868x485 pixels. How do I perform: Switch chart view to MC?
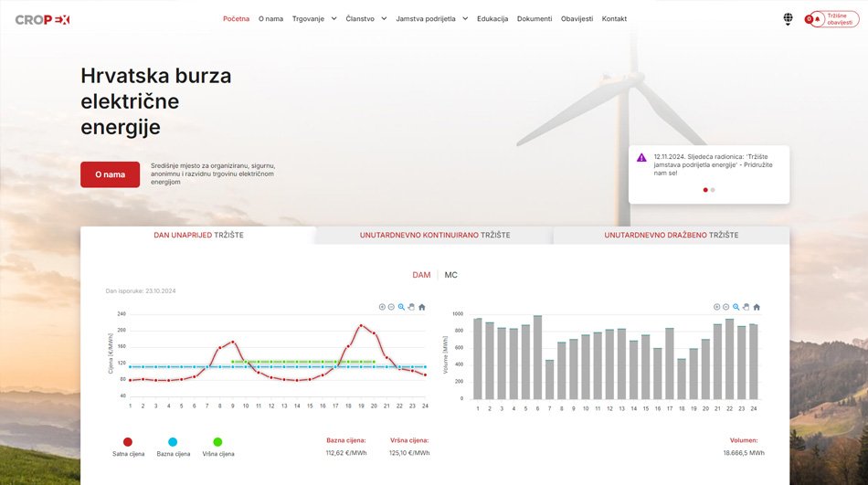pyautogui.click(x=450, y=275)
